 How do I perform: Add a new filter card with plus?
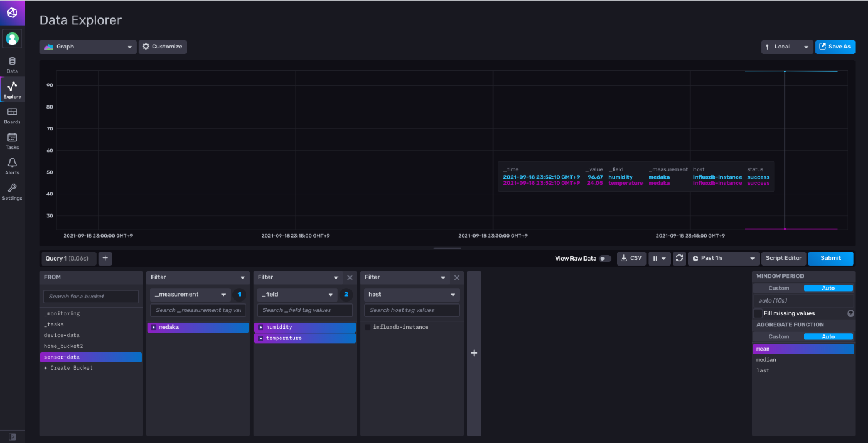click(474, 353)
